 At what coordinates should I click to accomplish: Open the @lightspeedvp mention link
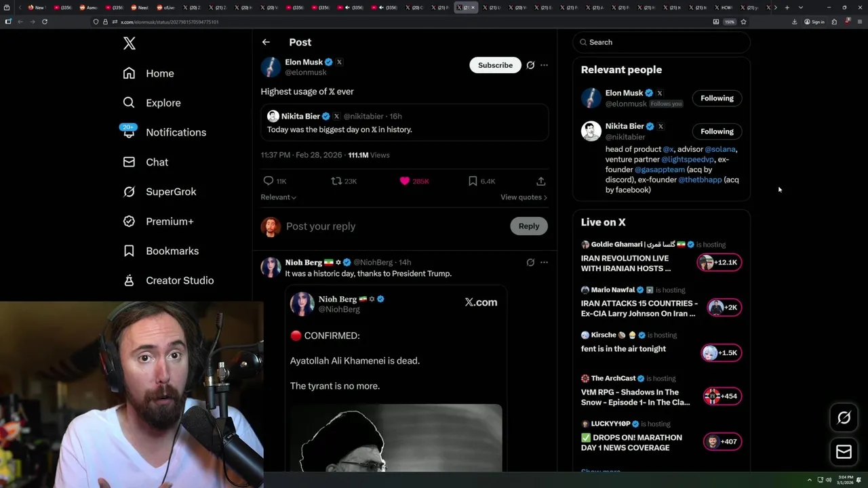(688, 159)
